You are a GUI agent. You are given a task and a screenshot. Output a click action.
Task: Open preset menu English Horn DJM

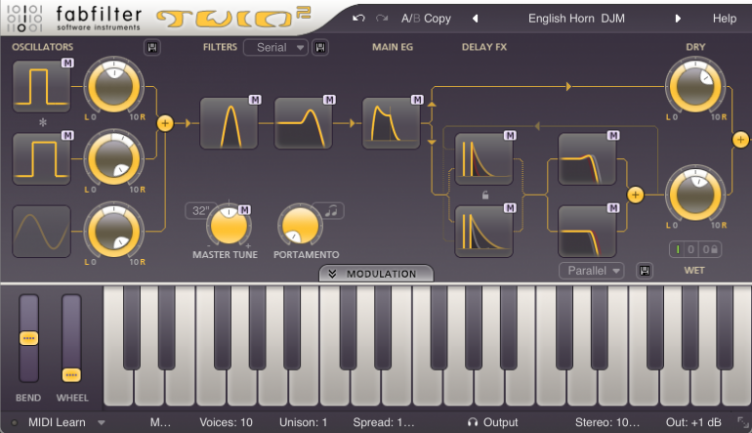click(x=576, y=18)
